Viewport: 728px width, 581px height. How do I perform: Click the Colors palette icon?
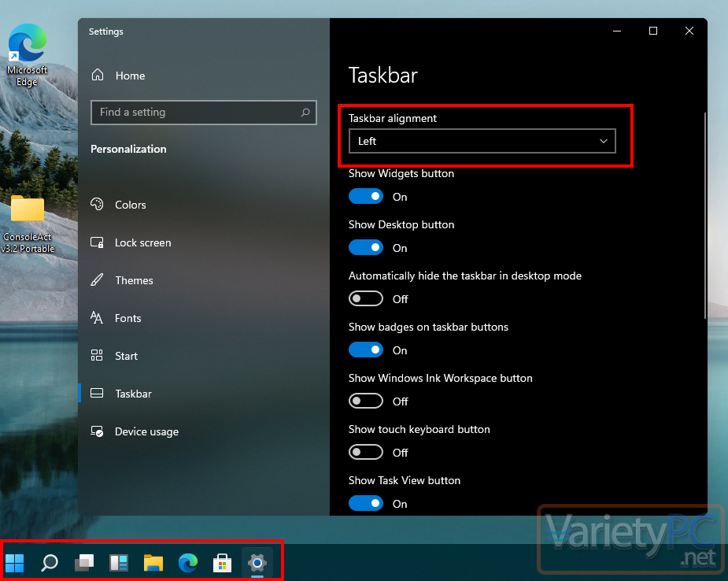(x=97, y=204)
